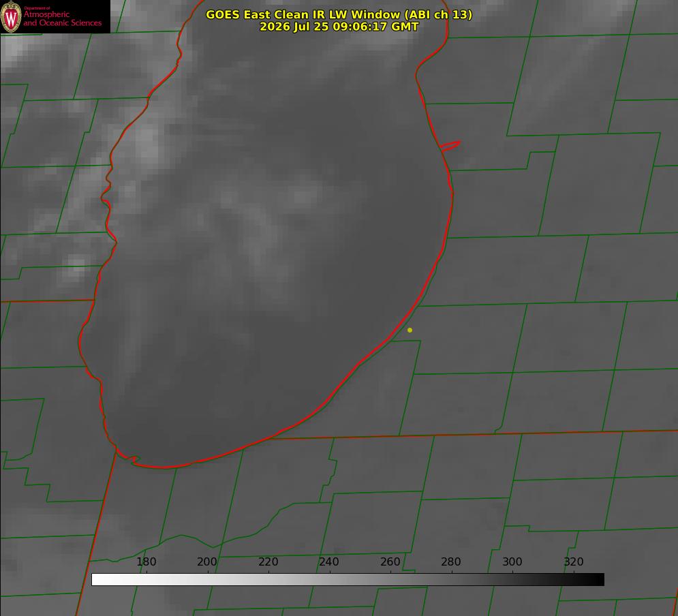Screen dimensions: 678x616
Task: Click the 180 colorbar label
Action: pyautogui.click(x=146, y=561)
